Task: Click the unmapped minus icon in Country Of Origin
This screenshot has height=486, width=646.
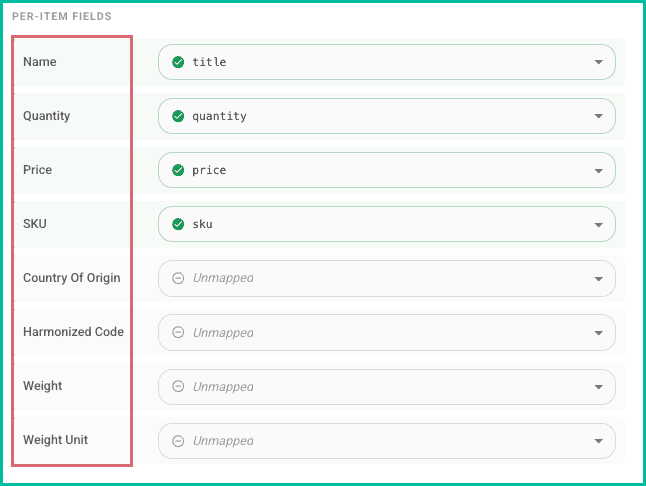Action: click(x=178, y=278)
